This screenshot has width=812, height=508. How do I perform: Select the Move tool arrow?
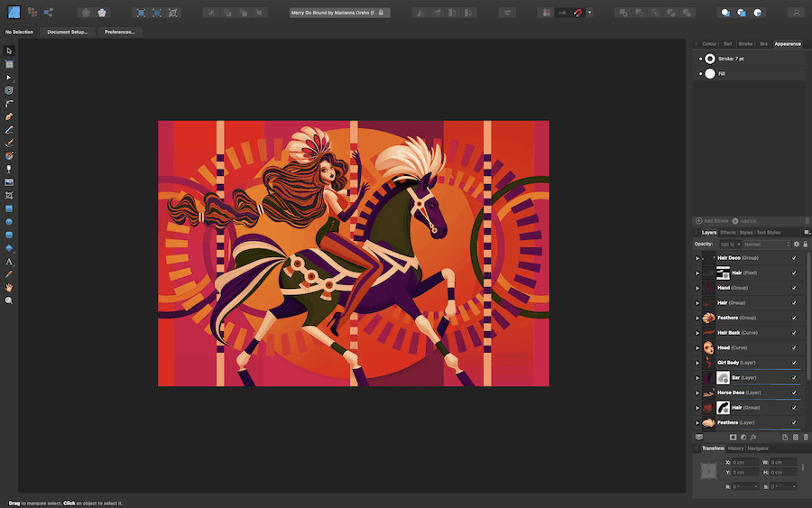pos(9,51)
